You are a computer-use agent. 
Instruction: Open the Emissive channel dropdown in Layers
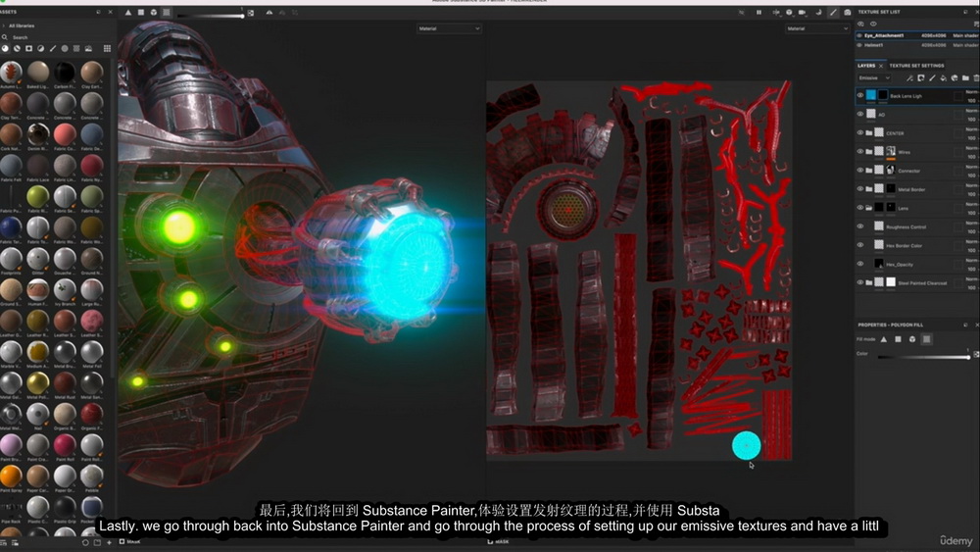click(x=874, y=78)
